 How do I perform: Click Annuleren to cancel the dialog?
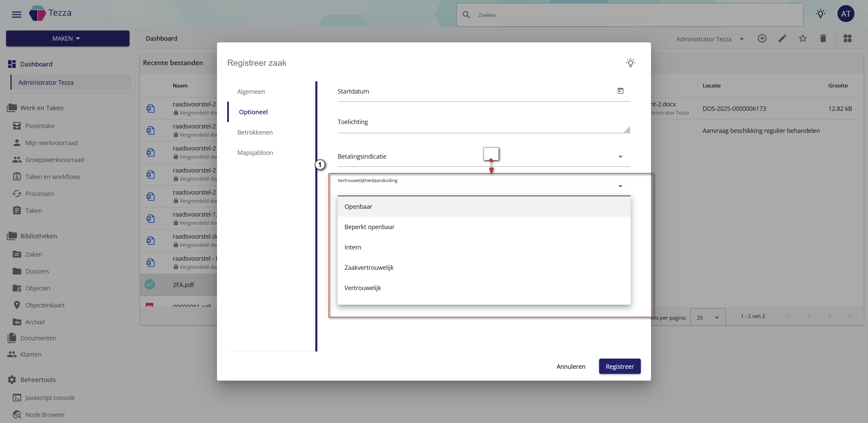tap(571, 366)
